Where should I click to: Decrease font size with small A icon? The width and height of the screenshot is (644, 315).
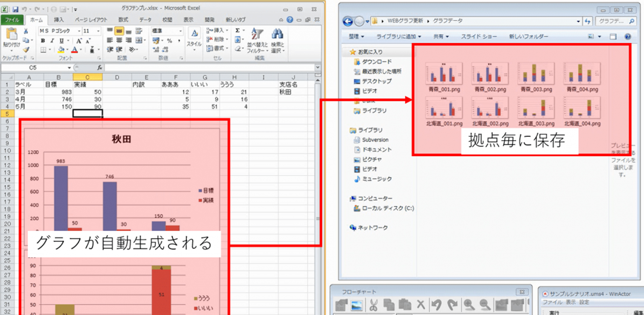pyautogui.click(x=88, y=41)
